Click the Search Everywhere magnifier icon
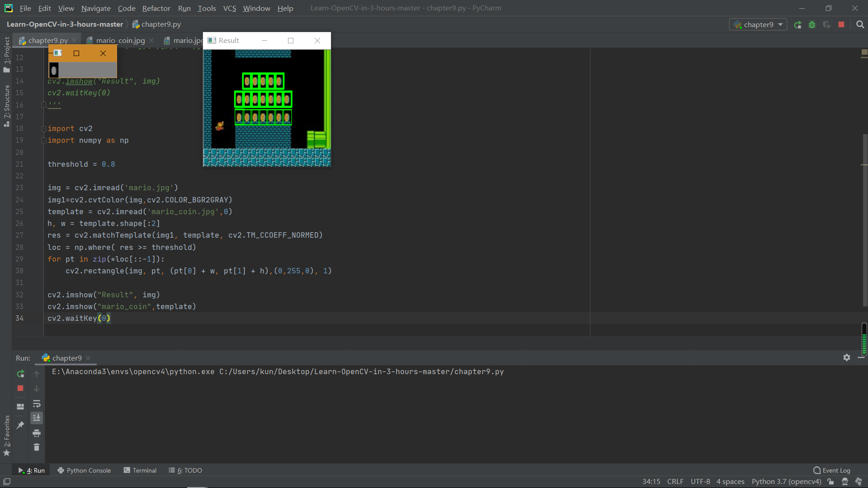Screen dimensions: 868x488 [860, 25]
